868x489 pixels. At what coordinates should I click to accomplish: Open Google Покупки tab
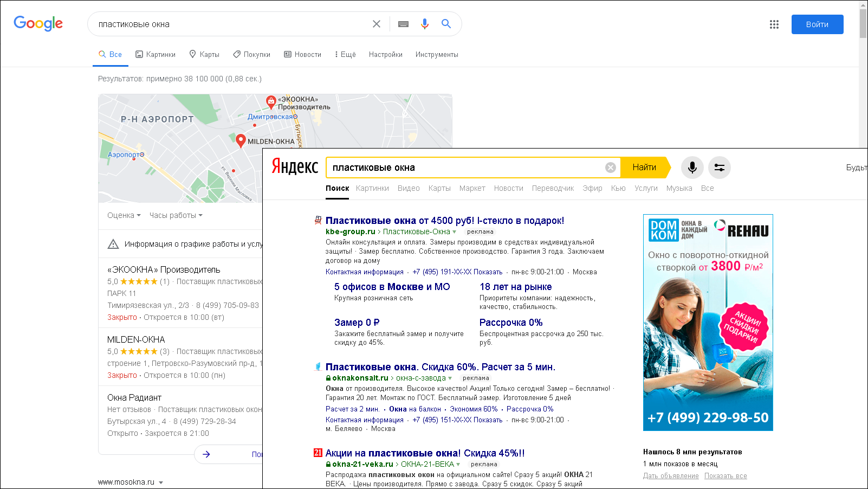251,54
